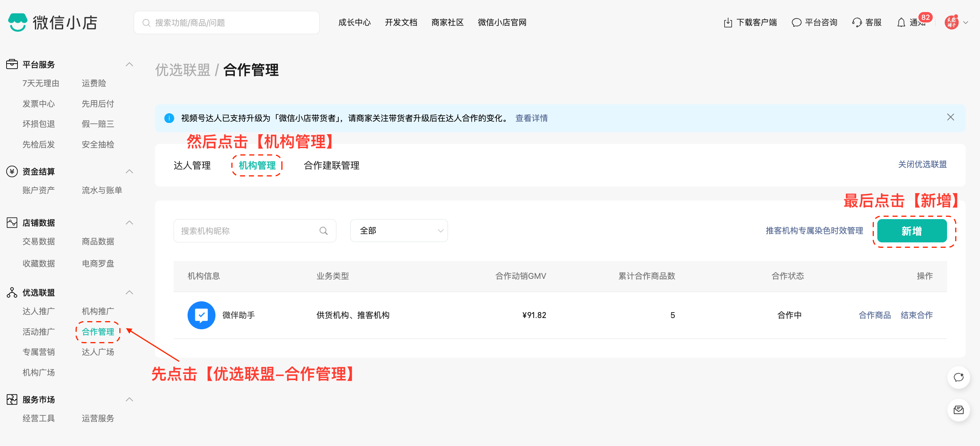Collapse the 优选联盟 sidebar section
This screenshot has height=446, width=980.
(x=129, y=292)
